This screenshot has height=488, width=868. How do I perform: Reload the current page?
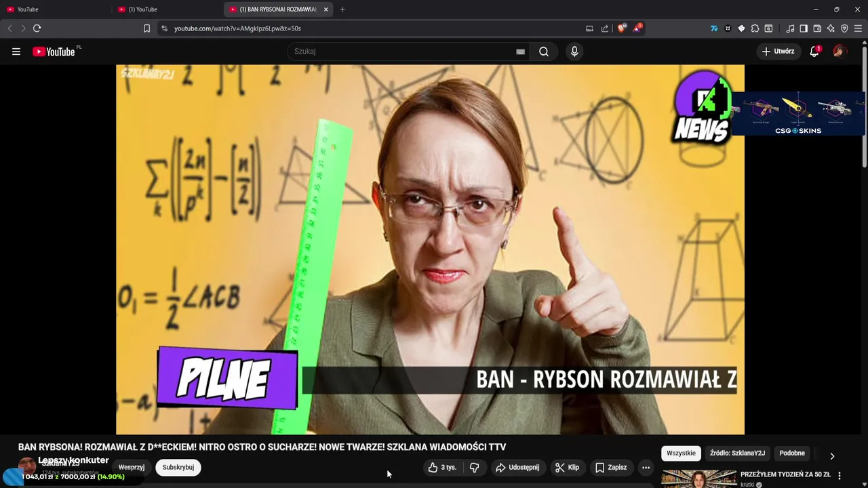coord(37,28)
